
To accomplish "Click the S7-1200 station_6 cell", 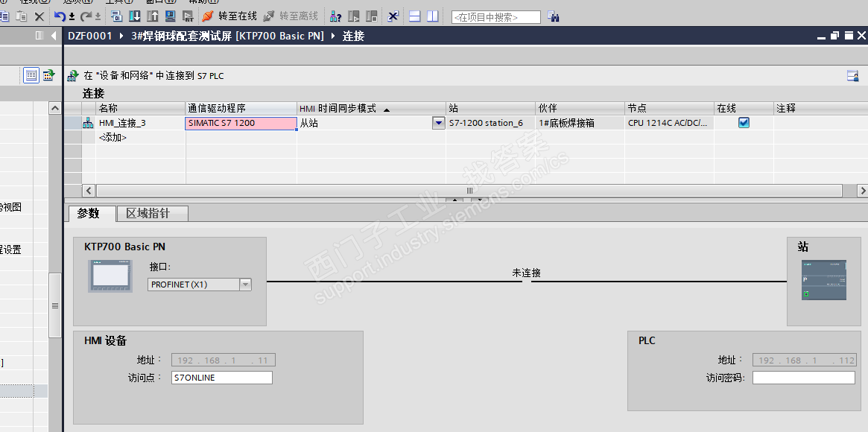I will pyautogui.click(x=490, y=123).
